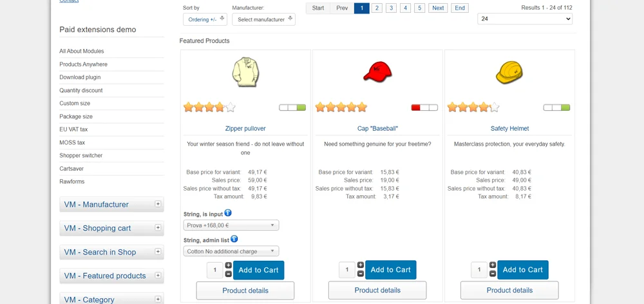Image resolution: width=644 pixels, height=304 pixels.
Task: Click the Prev pagination button
Action: 342,8
